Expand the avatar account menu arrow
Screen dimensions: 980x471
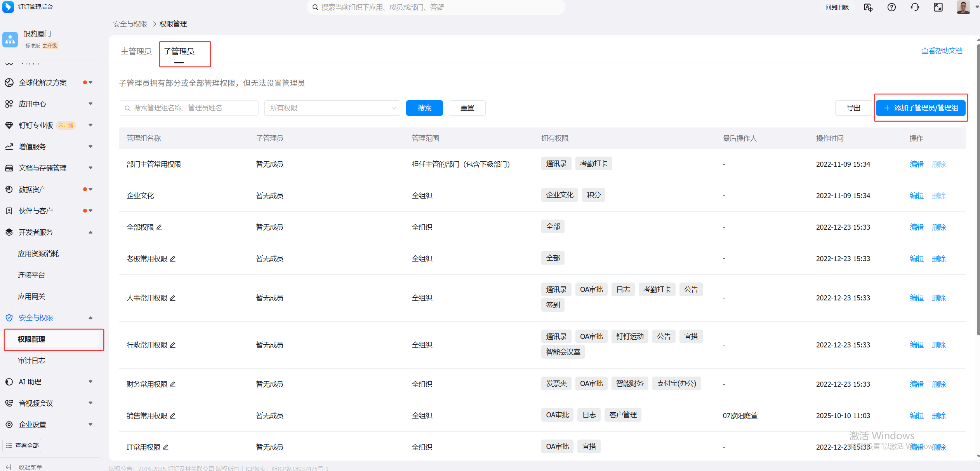[x=977, y=7]
